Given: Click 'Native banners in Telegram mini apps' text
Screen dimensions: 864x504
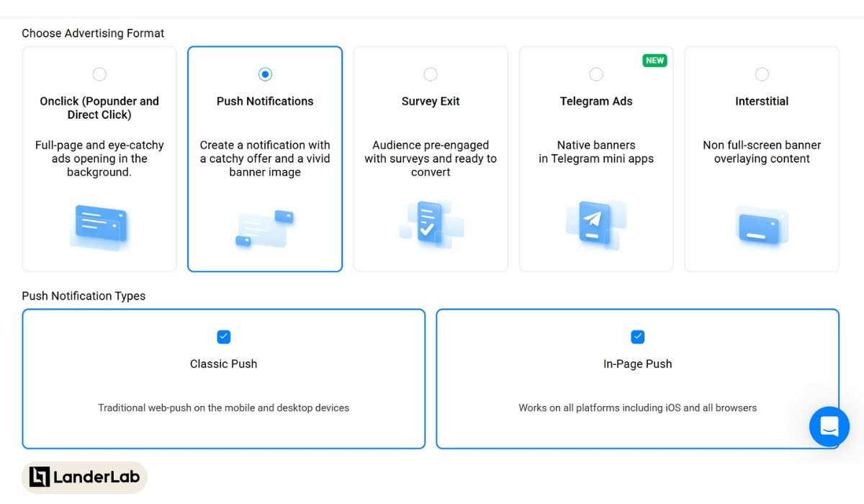Looking at the screenshot, I should (596, 152).
